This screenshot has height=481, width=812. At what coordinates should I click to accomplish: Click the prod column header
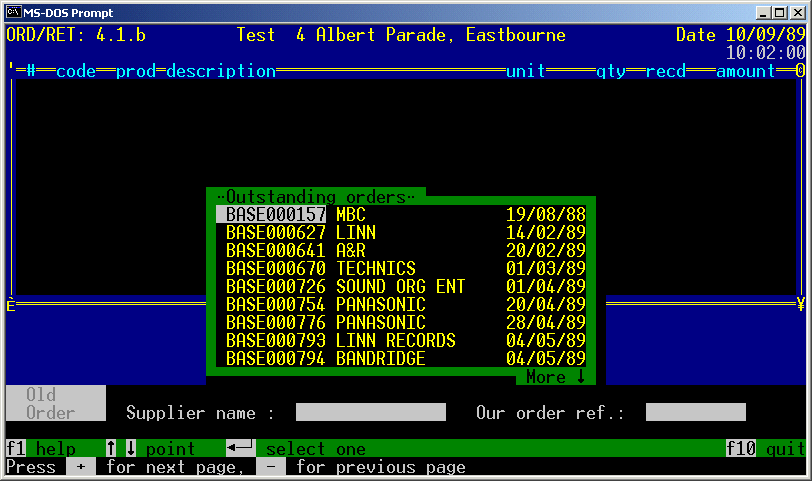pos(136,71)
